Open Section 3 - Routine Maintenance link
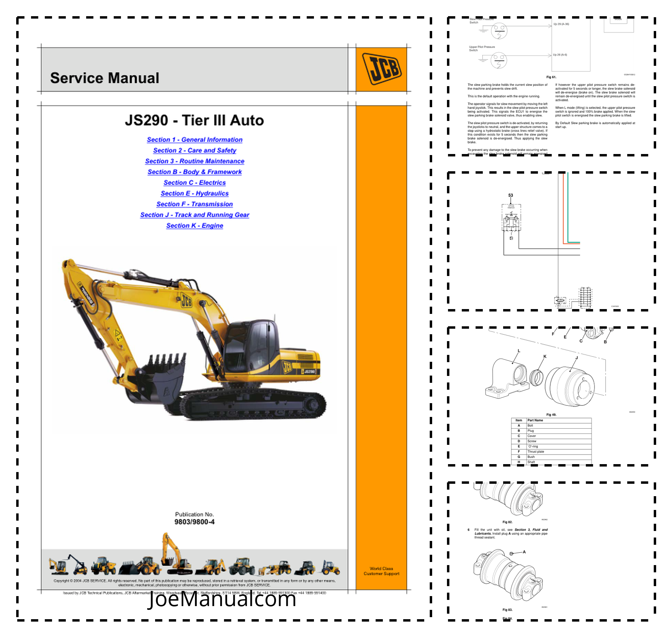672x634 pixels. [194, 161]
